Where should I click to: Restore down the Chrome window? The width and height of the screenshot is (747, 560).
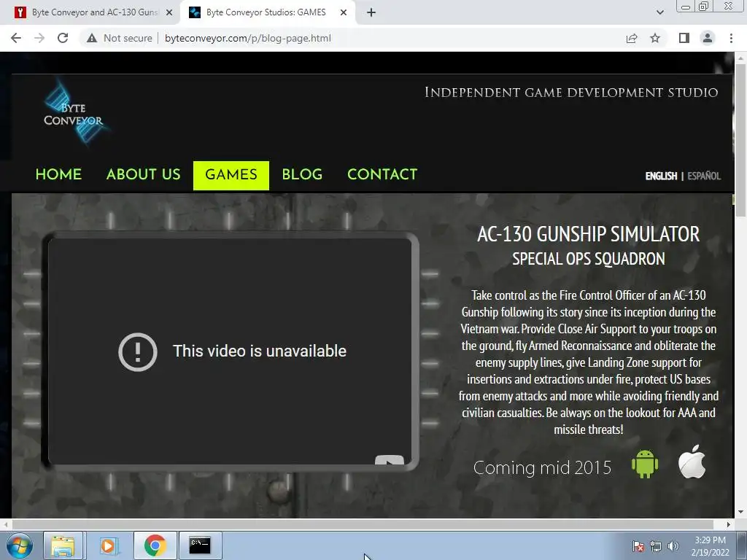pos(704,6)
